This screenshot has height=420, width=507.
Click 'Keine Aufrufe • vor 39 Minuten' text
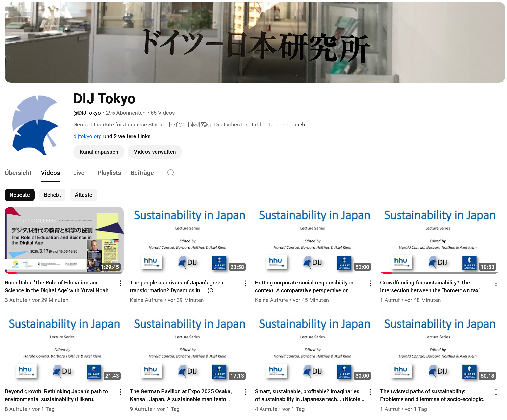[167, 300]
